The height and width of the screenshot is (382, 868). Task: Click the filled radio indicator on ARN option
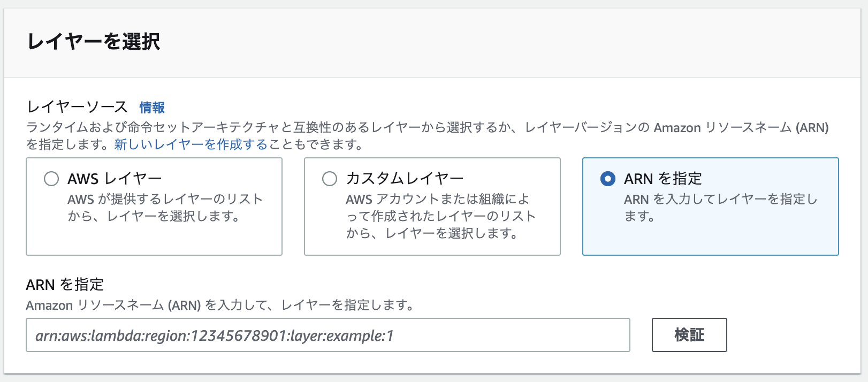[607, 179]
